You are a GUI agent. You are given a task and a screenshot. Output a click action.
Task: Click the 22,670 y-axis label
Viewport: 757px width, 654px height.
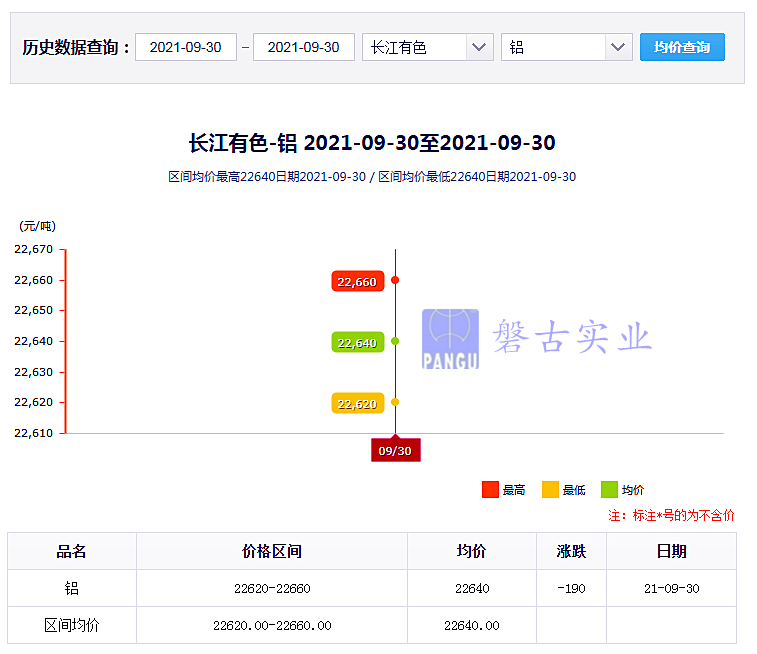33,250
